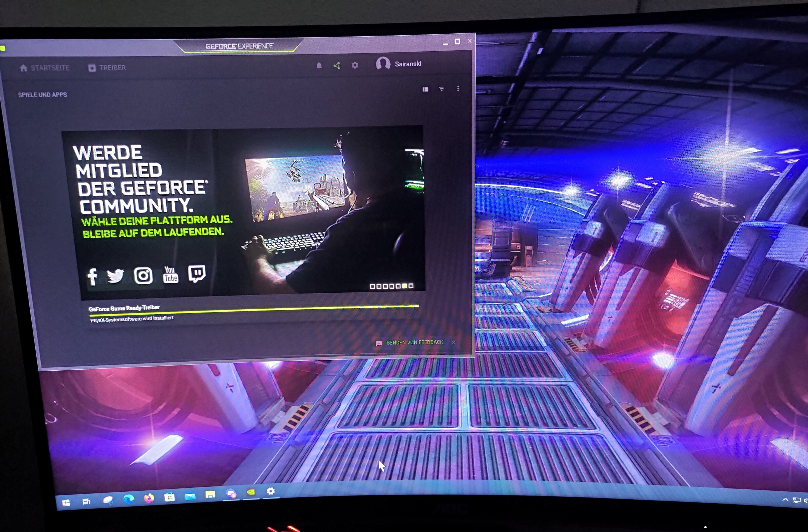Select the first banner slide indicator

tap(372, 287)
